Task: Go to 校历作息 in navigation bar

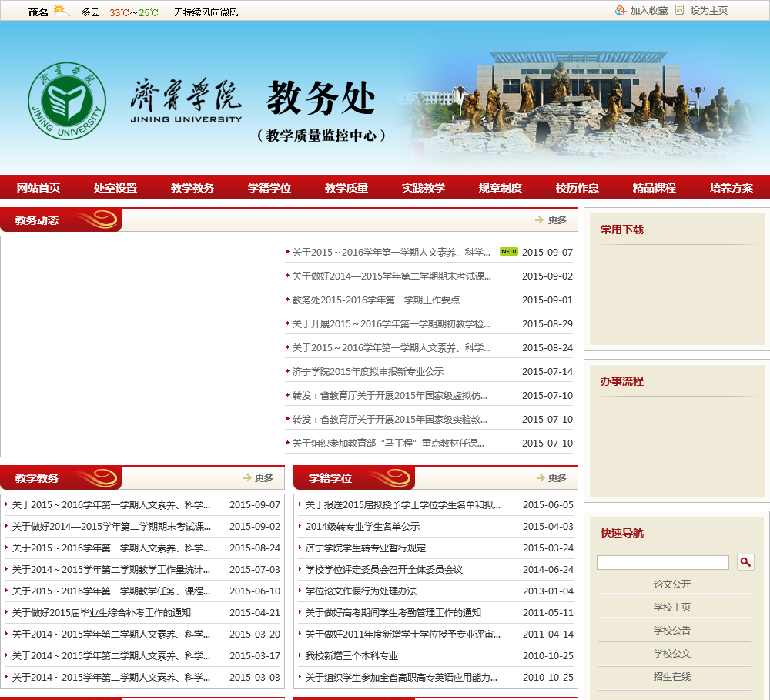Action: click(577, 188)
